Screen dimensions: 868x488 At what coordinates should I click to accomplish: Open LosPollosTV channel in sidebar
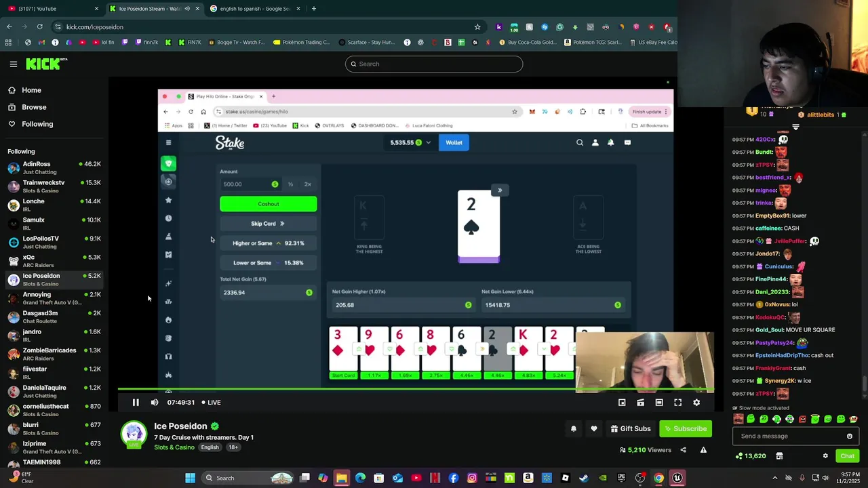click(x=54, y=242)
